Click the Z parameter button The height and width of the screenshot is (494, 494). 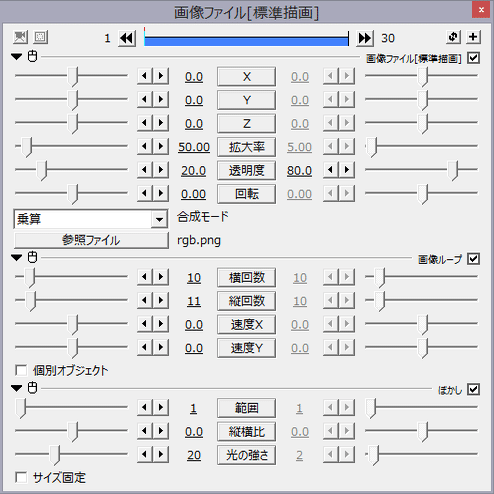coord(246,124)
